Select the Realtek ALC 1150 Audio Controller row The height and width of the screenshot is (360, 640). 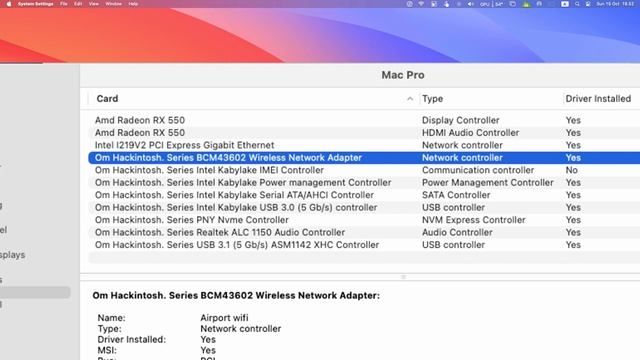coord(364,232)
